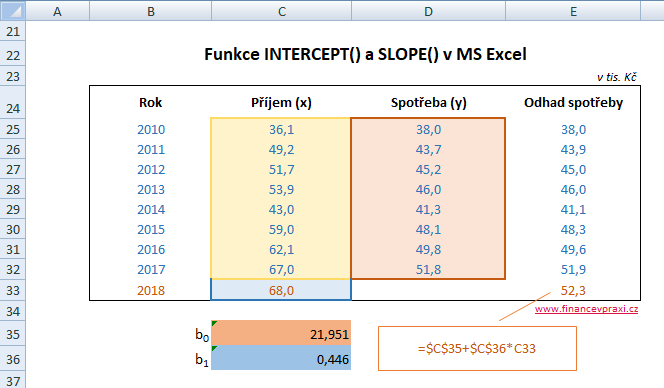Select row 35 header

click(13, 334)
